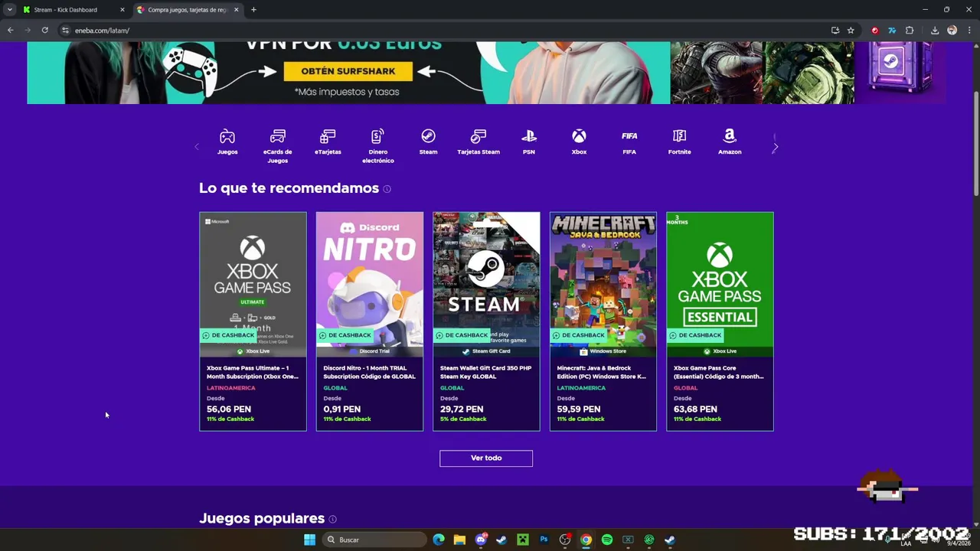Click the Obtén Surfshark banner button
Image resolution: width=980 pixels, height=551 pixels.
point(348,71)
